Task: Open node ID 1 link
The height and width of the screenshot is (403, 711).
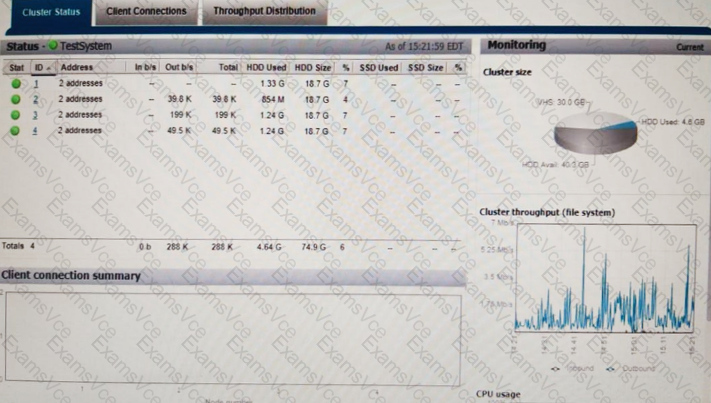Action: 37,84
